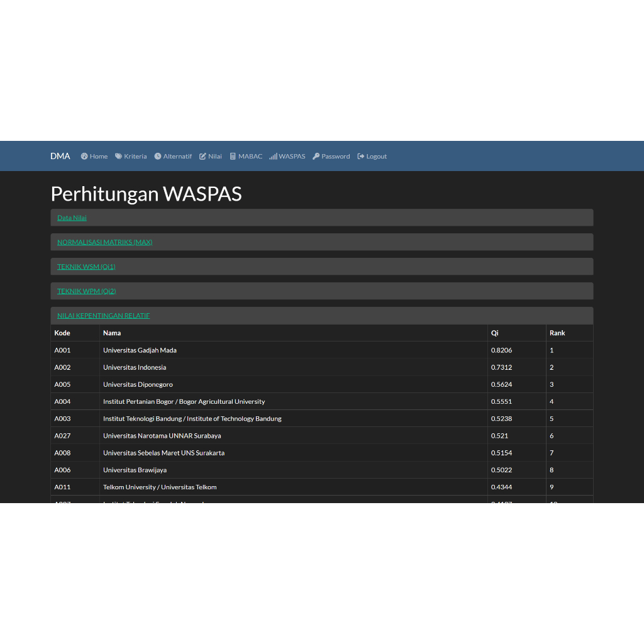Click the A001 code cell
The image size is (644, 644).
click(x=75, y=350)
